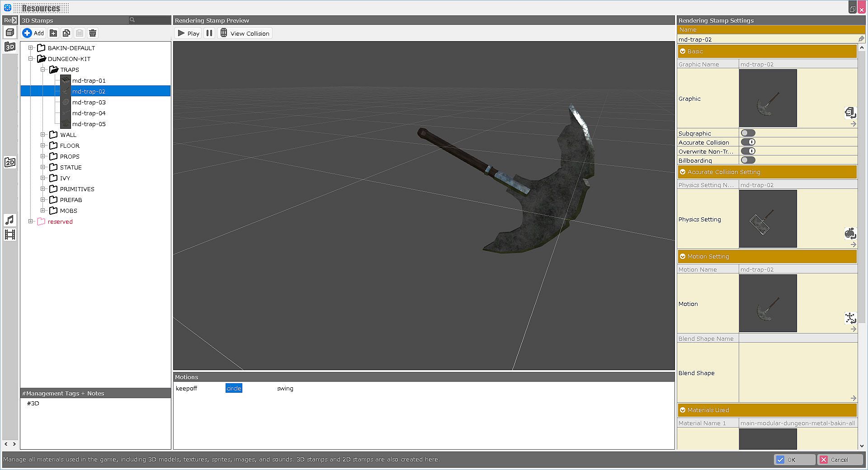Viewport: 868px width, 470px height.
Task: Disable the Accurate Collision toggle
Action: pyautogui.click(x=748, y=142)
